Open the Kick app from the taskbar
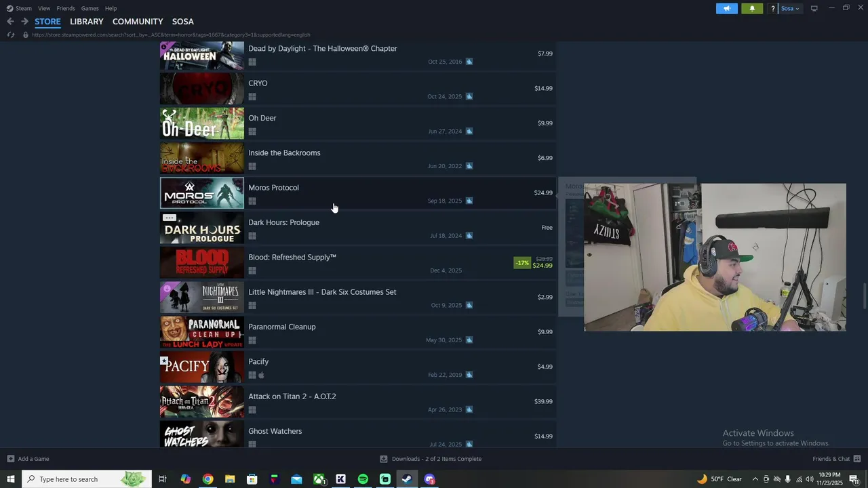 point(340,479)
